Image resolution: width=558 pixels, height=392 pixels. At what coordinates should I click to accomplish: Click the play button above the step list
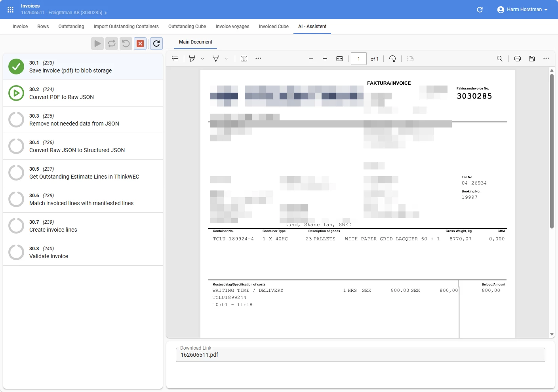click(x=97, y=44)
